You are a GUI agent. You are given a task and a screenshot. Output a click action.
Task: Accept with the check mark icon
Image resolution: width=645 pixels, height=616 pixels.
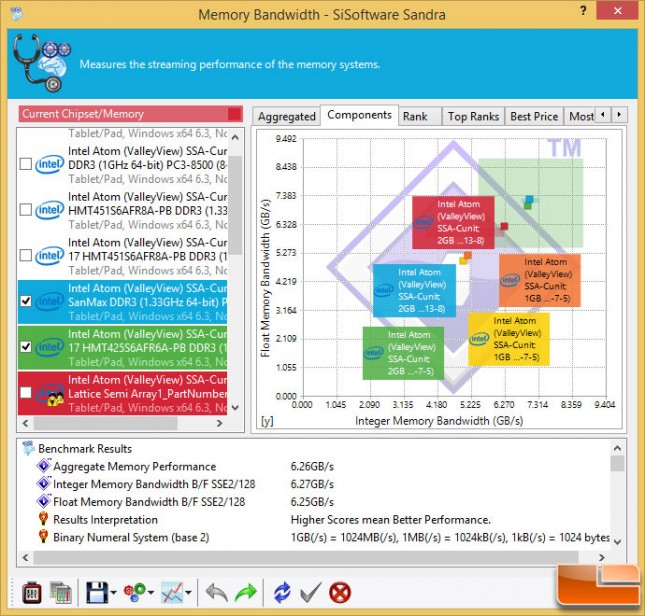pyautogui.click(x=311, y=593)
